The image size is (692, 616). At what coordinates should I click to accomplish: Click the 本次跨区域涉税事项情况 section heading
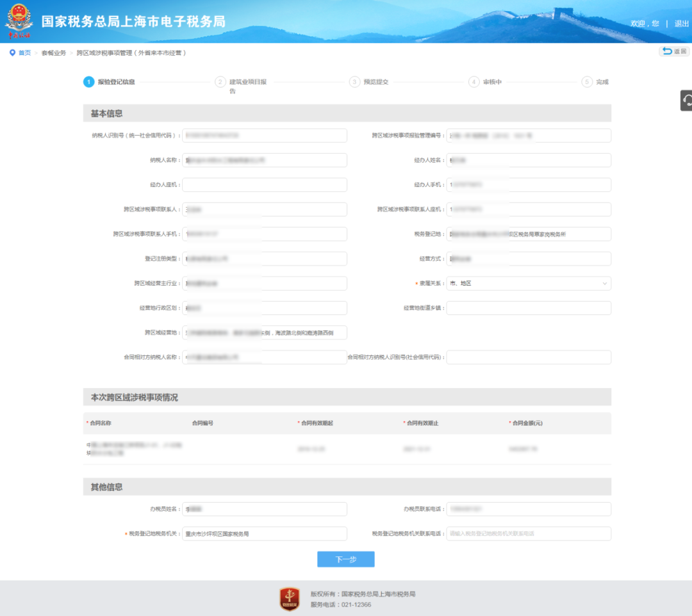tap(135, 398)
